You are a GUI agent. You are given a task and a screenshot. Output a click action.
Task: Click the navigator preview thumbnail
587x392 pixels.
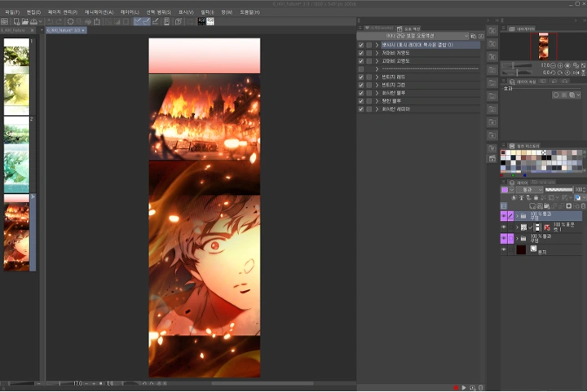(543, 46)
